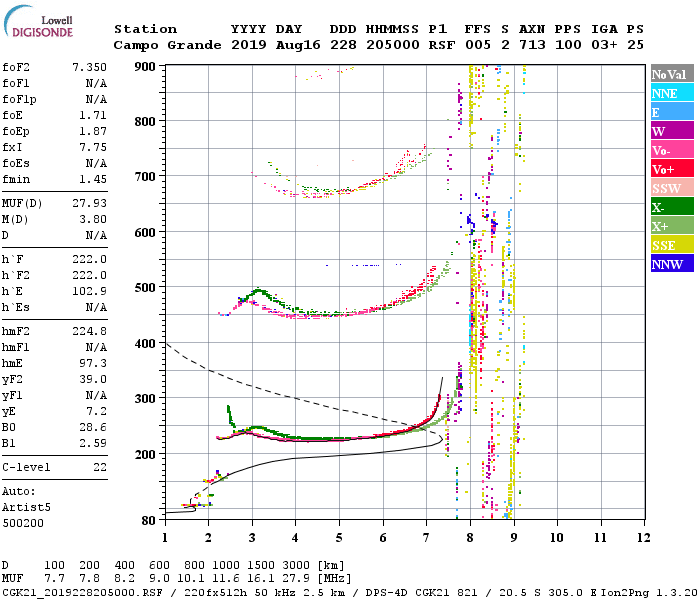This screenshot has width=700, height=600.
Task: Click the B1 value 2.59
Action: pyautogui.click(x=93, y=443)
